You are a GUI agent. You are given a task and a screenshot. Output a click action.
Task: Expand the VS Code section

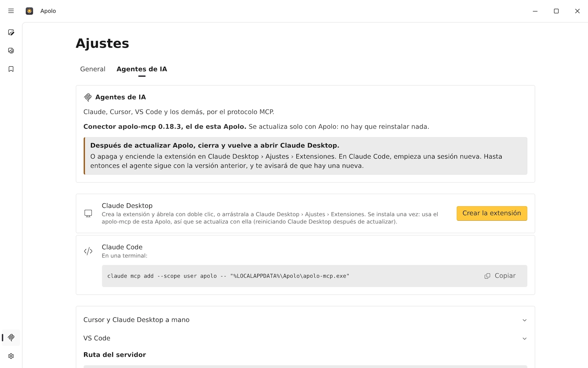click(x=305, y=338)
